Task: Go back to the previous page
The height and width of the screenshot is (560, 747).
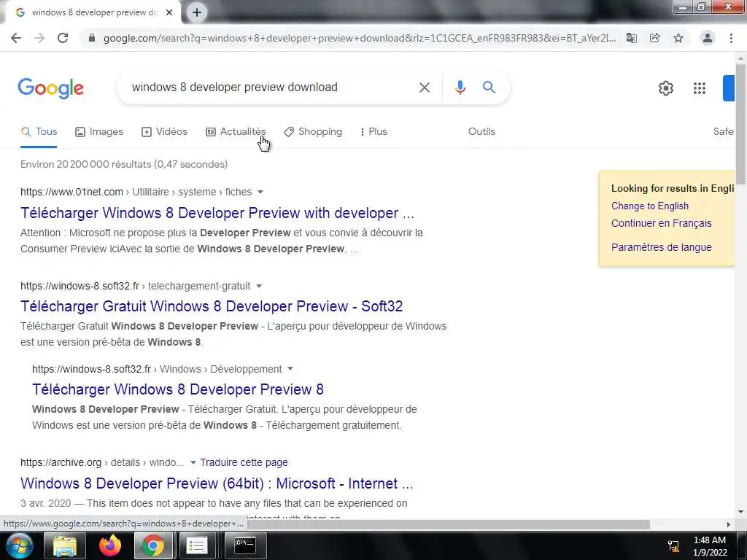Action: coord(16,38)
